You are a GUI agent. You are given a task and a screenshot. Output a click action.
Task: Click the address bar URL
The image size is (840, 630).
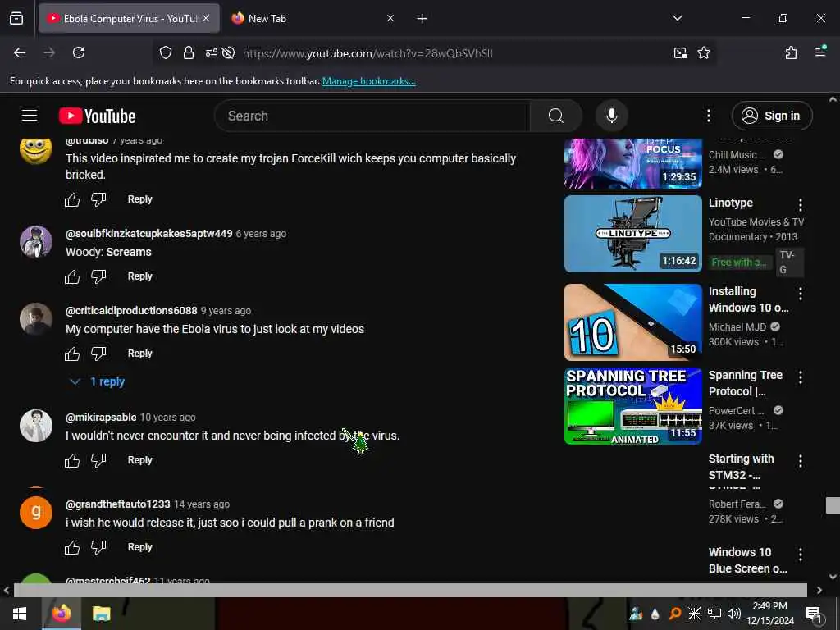[x=367, y=53]
